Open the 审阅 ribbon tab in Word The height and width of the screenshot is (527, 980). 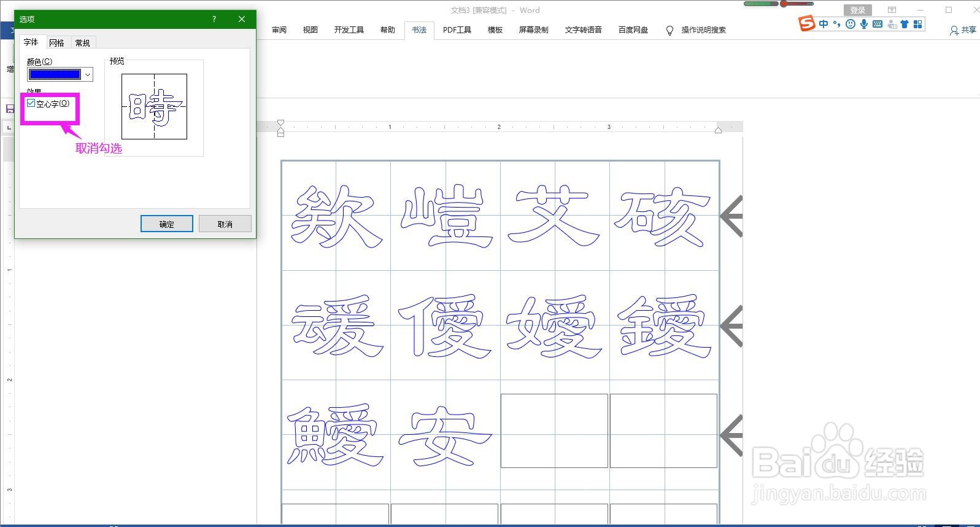279,29
